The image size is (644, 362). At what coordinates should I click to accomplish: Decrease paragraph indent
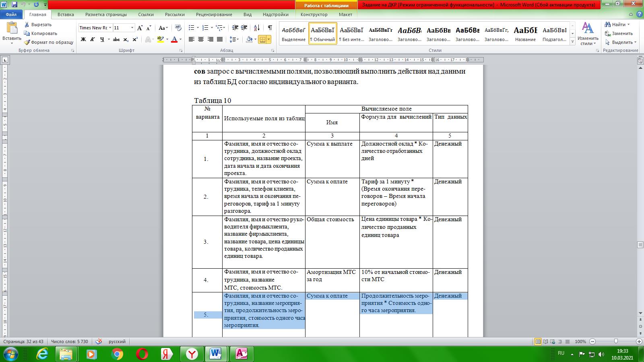point(235,28)
